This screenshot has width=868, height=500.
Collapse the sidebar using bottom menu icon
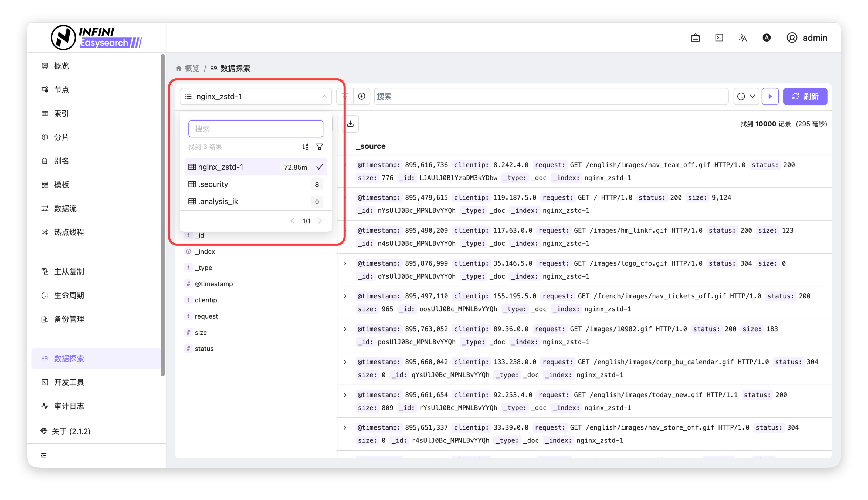click(43, 455)
